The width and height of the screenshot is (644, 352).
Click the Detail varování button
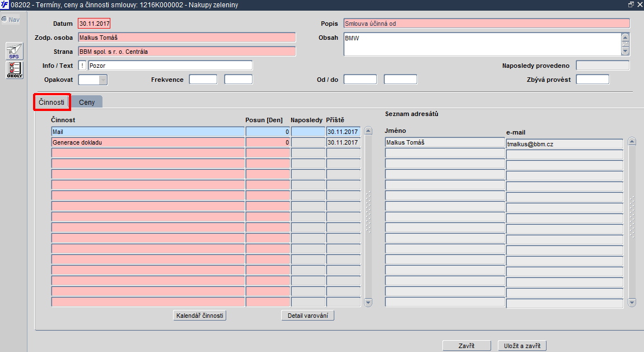coord(307,316)
